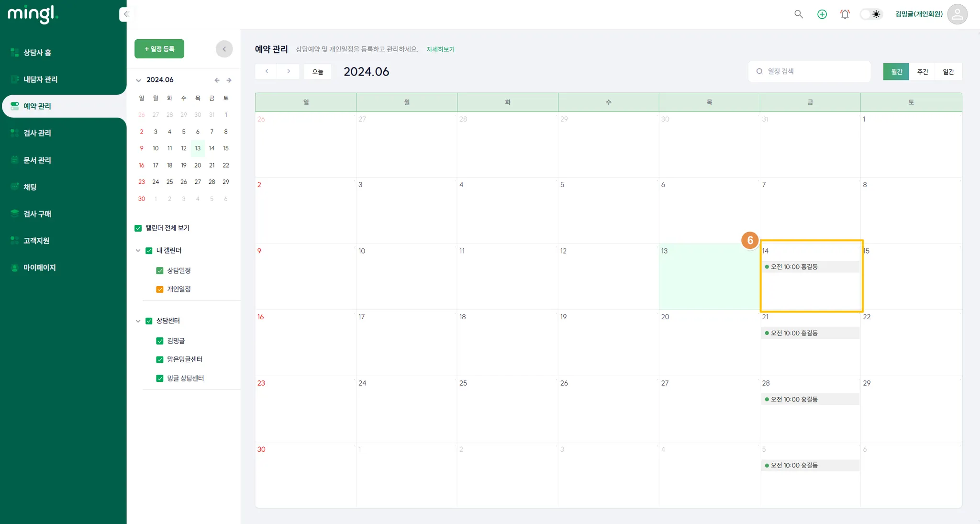Open the user profile avatar icon
Image resolution: width=980 pixels, height=524 pixels.
(957, 14)
